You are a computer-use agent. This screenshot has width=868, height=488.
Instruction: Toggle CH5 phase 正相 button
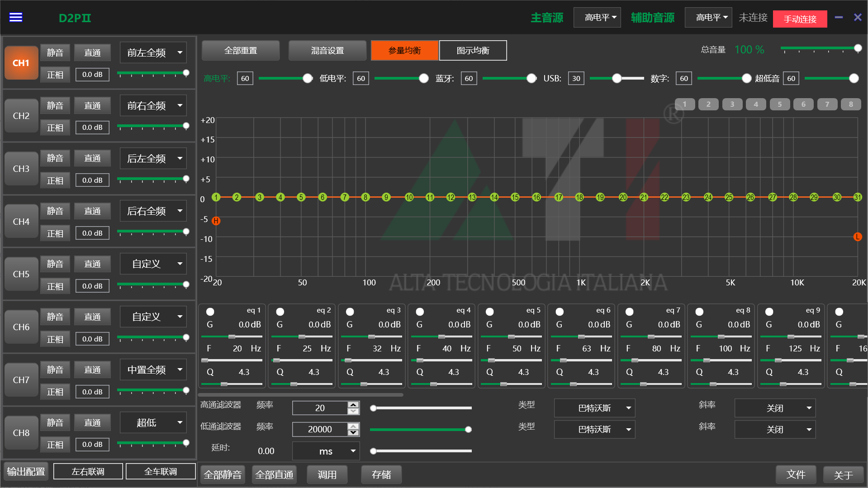point(55,286)
